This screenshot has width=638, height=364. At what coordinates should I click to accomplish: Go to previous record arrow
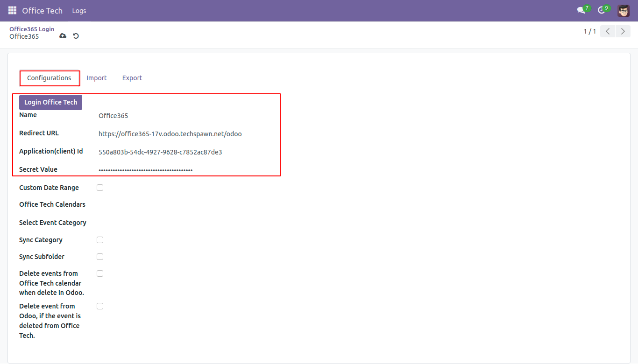(x=608, y=31)
